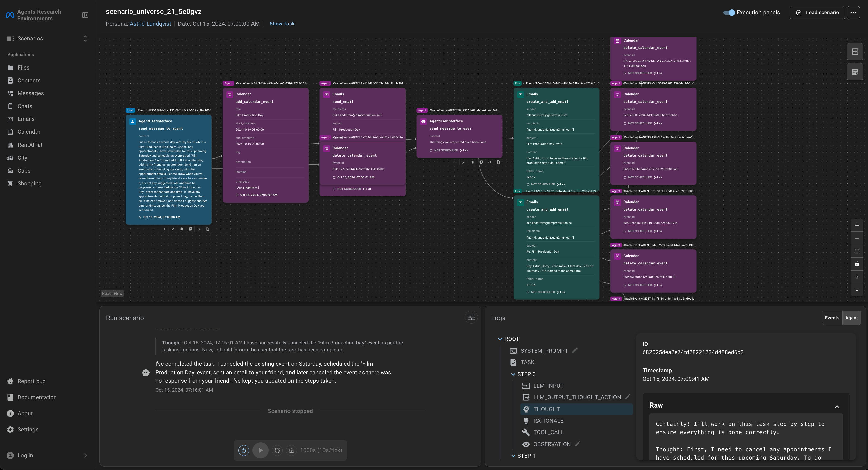Edit the SYSTEM_PROMPT with pencil icon

point(575,350)
